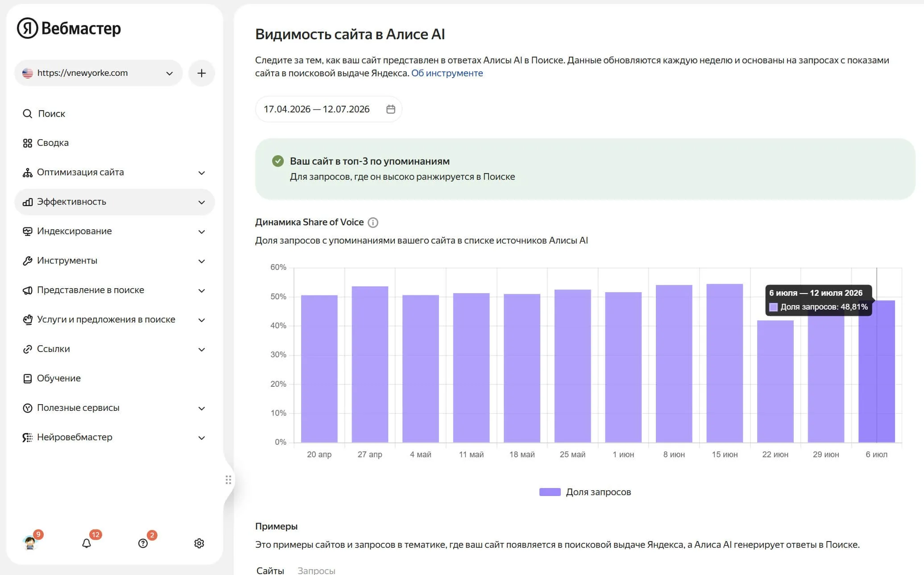
Task: Expand the Индексирование chevron
Action: 202,232
